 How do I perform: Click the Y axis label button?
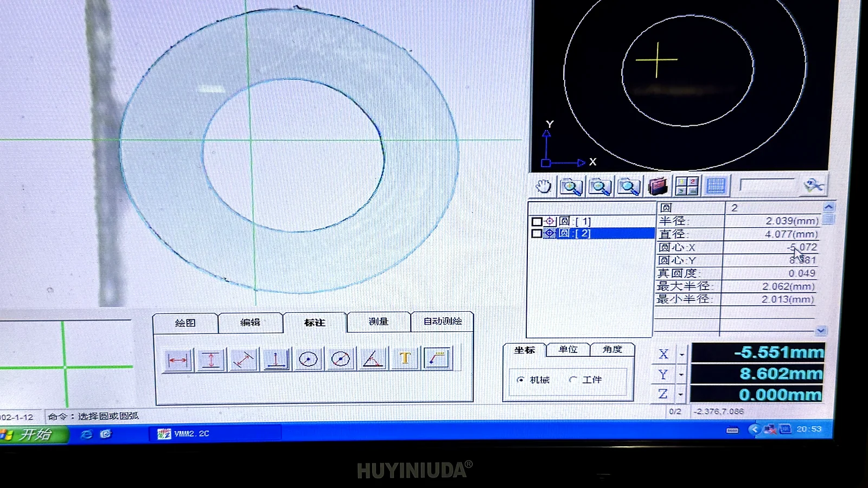[663, 374]
